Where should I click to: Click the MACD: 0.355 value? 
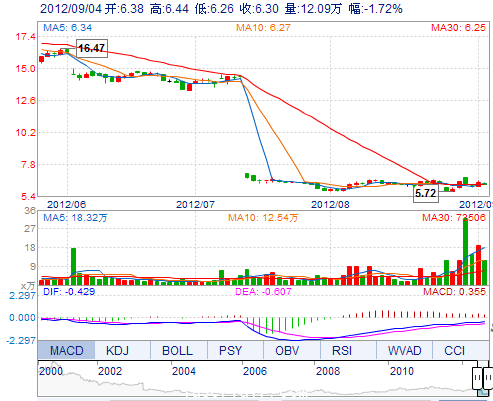454,292
